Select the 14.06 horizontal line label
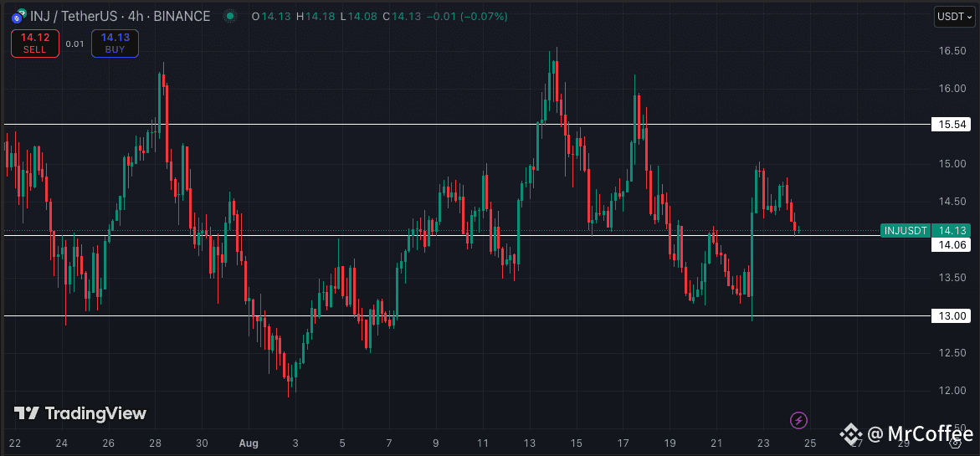Screen dimensions: 980x456 pyautogui.click(x=952, y=245)
